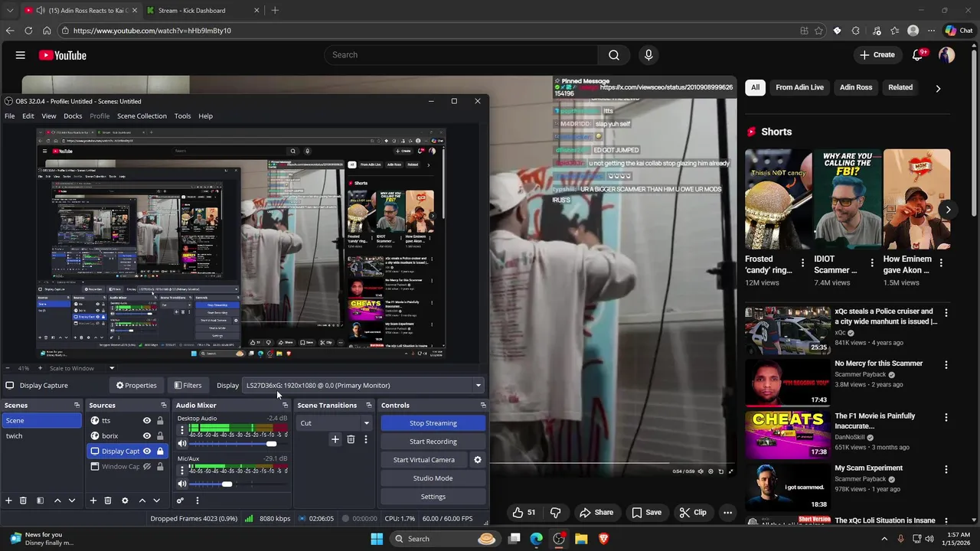The image size is (980, 551).
Task: Open Filters for the selected source
Action: tap(188, 385)
